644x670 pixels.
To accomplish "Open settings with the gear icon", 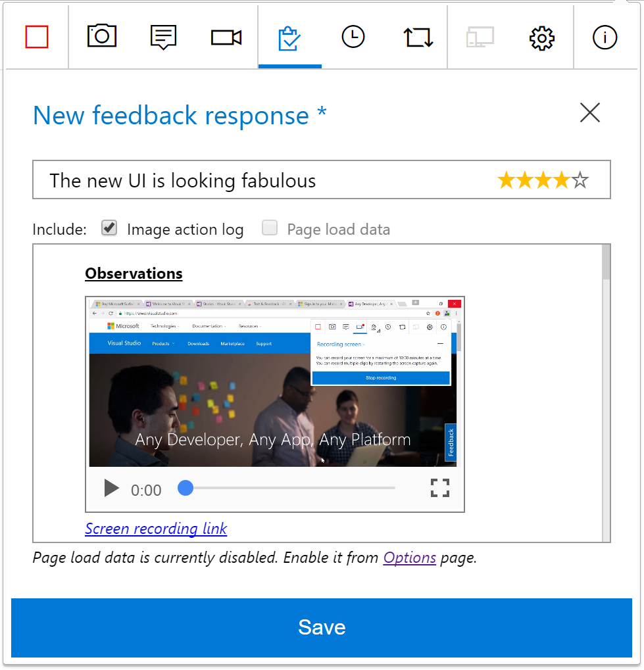I will tap(542, 38).
